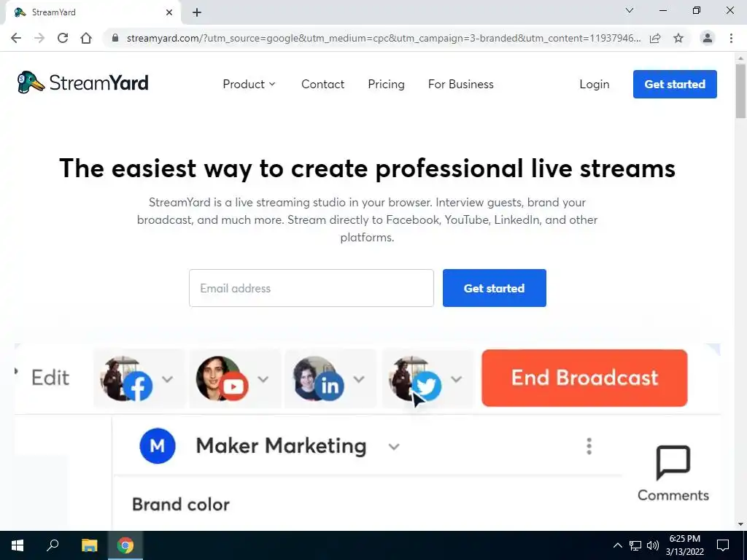
Task: Bookmark this tab with star icon
Action: [678, 38]
